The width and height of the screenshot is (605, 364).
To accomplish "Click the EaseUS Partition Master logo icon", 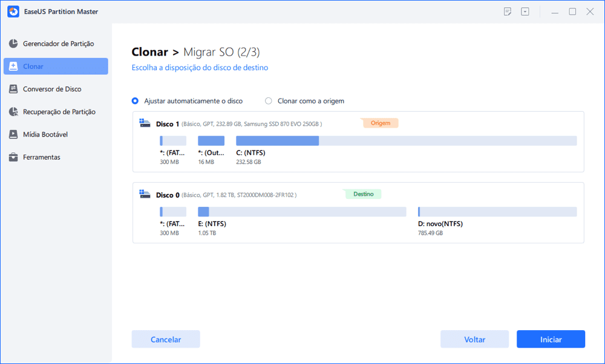I will [13, 11].
